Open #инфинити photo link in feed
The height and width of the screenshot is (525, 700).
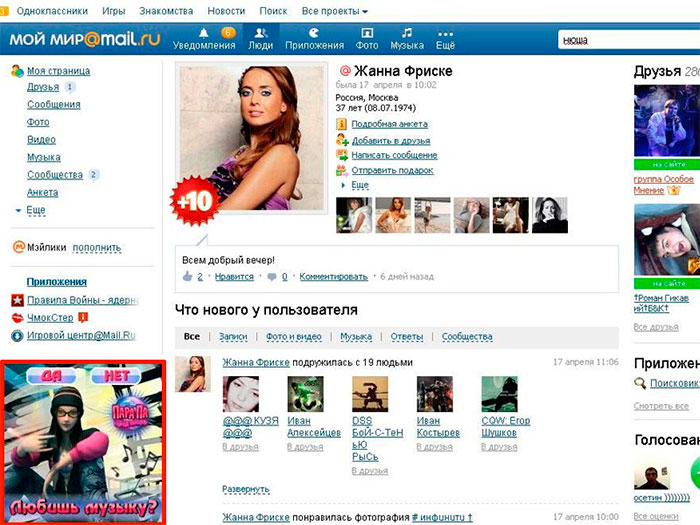point(442,517)
